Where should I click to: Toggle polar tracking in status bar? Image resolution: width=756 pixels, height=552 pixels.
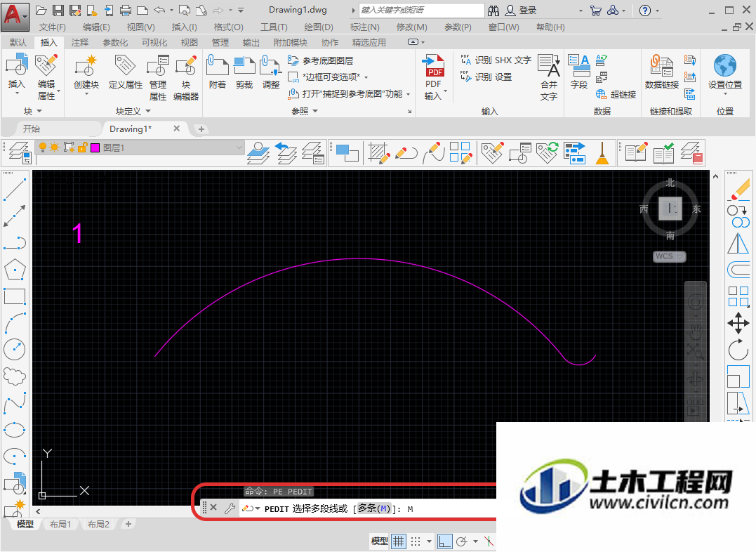462,541
